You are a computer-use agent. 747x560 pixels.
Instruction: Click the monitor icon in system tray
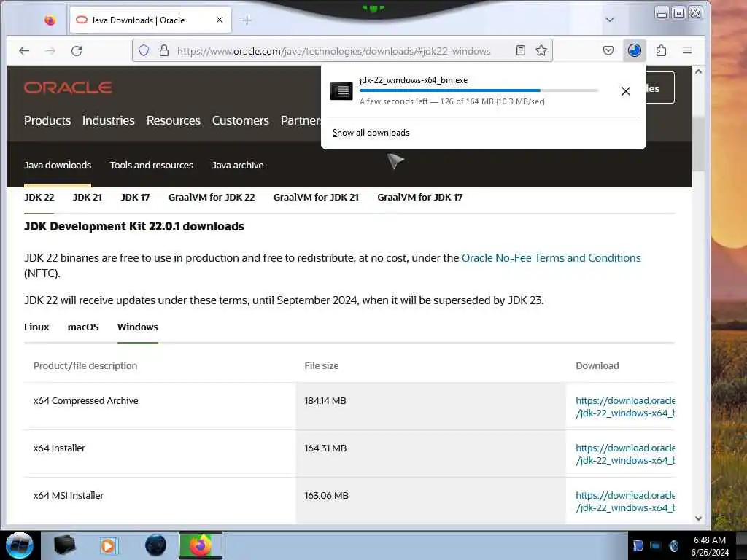(656, 546)
